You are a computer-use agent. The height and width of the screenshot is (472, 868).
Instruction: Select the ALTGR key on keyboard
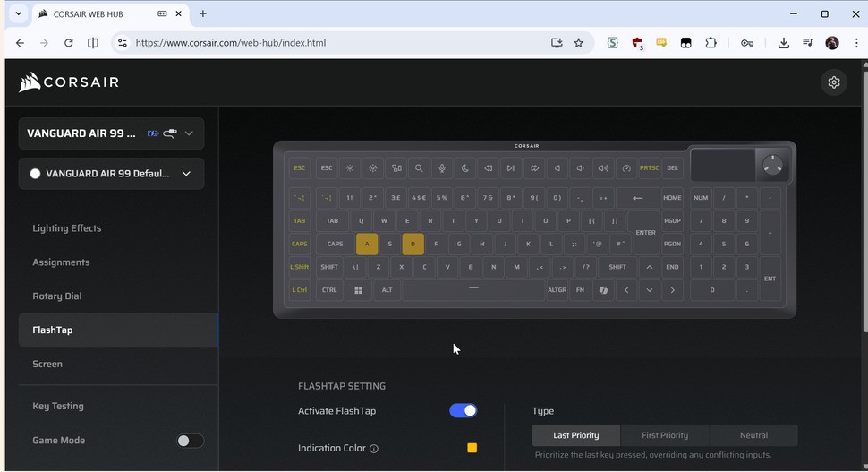557,289
